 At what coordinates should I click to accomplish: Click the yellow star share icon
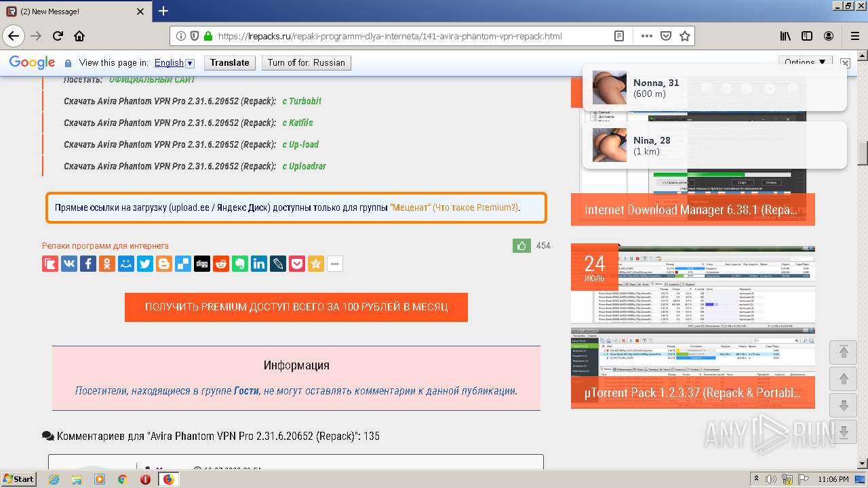(x=316, y=264)
